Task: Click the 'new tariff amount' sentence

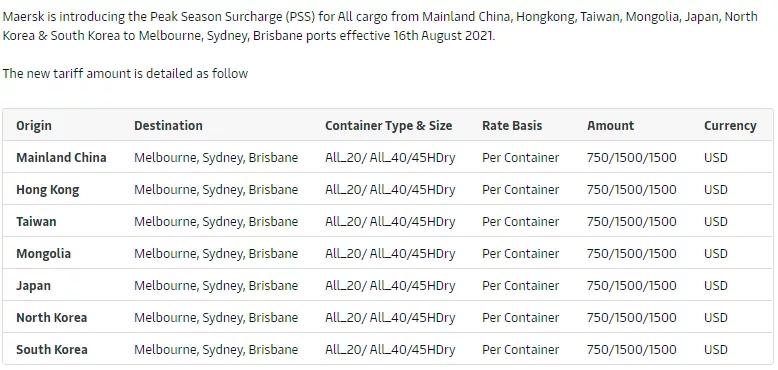Action: coord(125,74)
